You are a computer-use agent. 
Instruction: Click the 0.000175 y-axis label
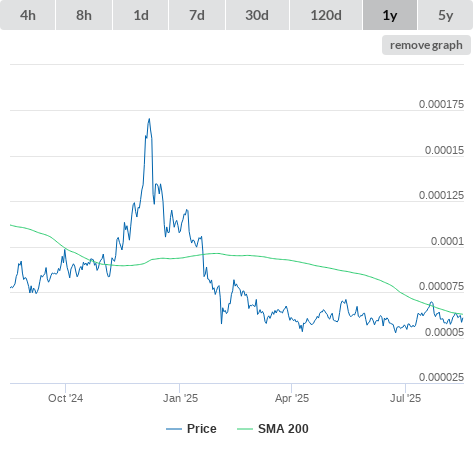point(441,104)
